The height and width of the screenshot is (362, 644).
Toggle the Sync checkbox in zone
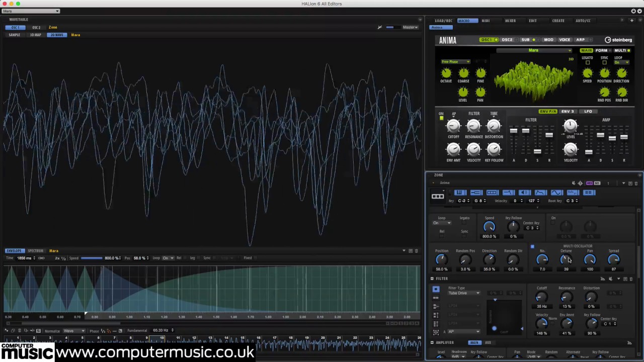click(x=464, y=236)
